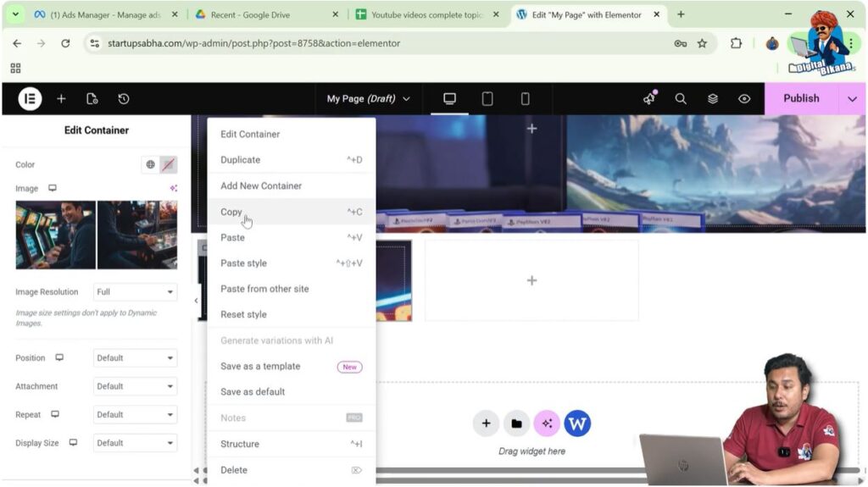
Task: Click the plus at top of image container
Action: tap(532, 129)
